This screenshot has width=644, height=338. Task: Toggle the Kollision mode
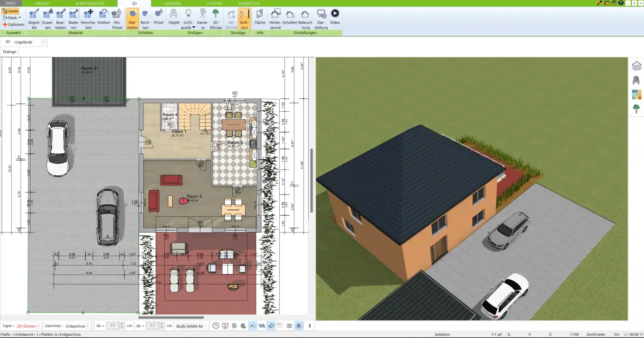pyautogui.click(x=244, y=19)
